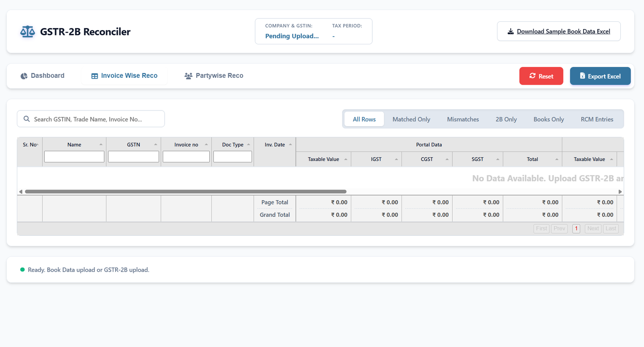Click the Pending Upload... company text
This screenshot has width=644, height=347.
292,36
